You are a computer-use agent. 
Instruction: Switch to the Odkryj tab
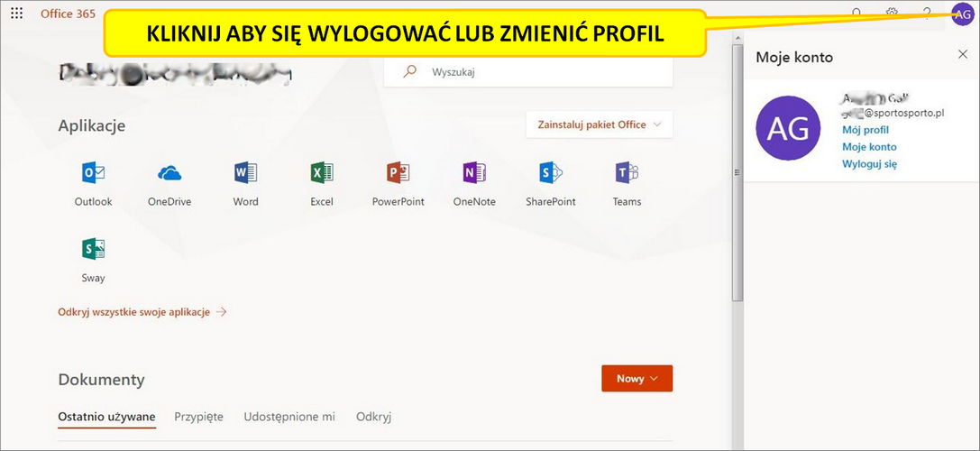coord(374,417)
